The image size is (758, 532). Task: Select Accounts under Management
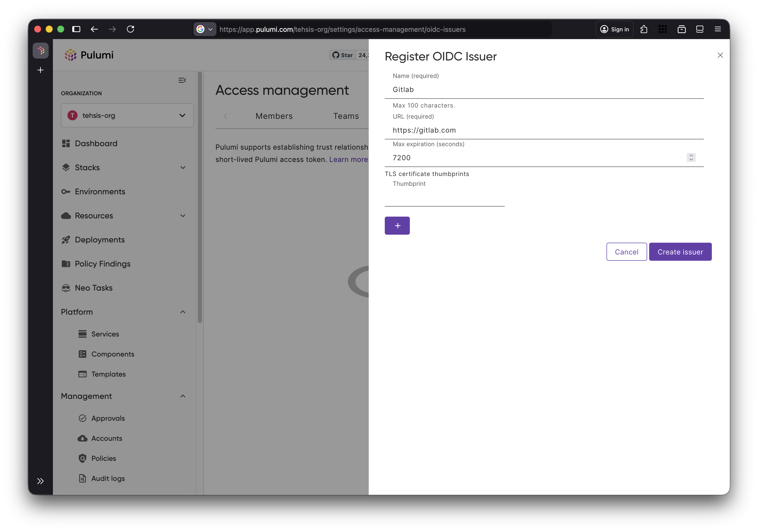[107, 438]
